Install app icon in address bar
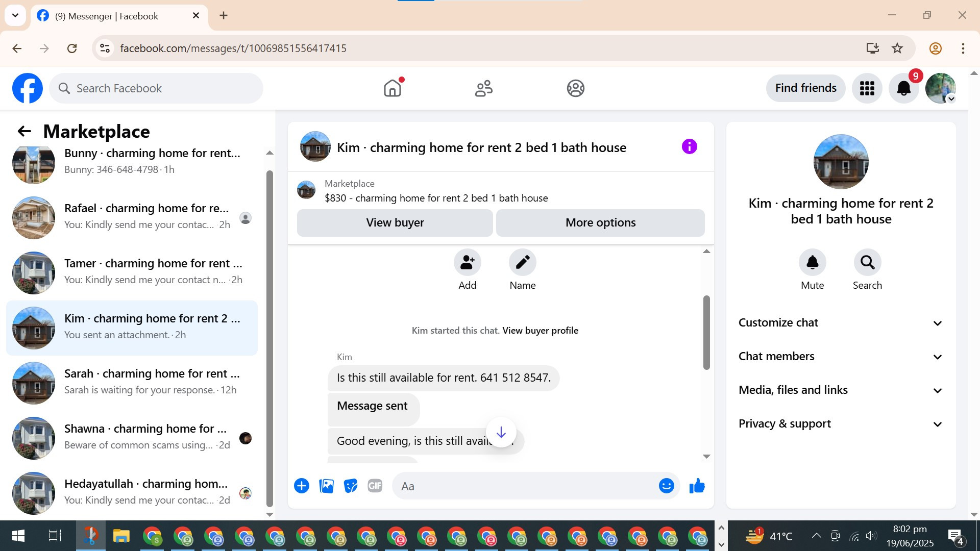Image resolution: width=980 pixels, height=551 pixels. pos(872,48)
